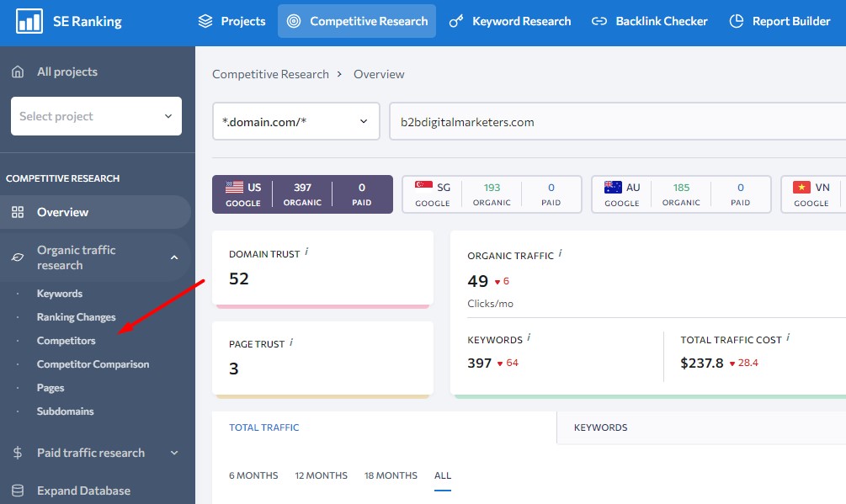This screenshot has width=846, height=504.
Task: Open Keywords under Organic traffic research
Action: (x=60, y=294)
